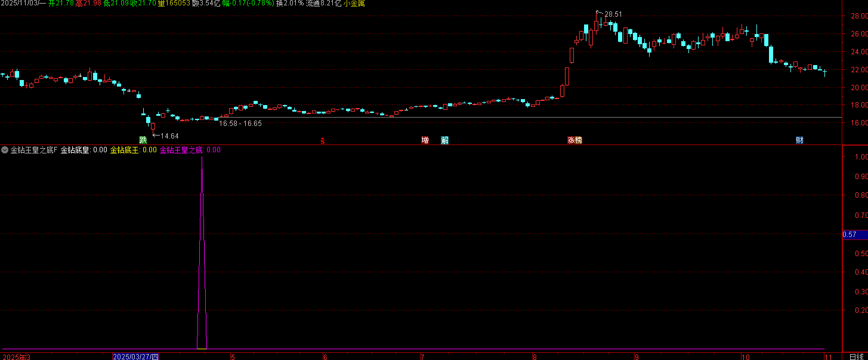Screen dimensions: 868x360
Task: Click the 28.00 price axis label
Action: click(859, 16)
